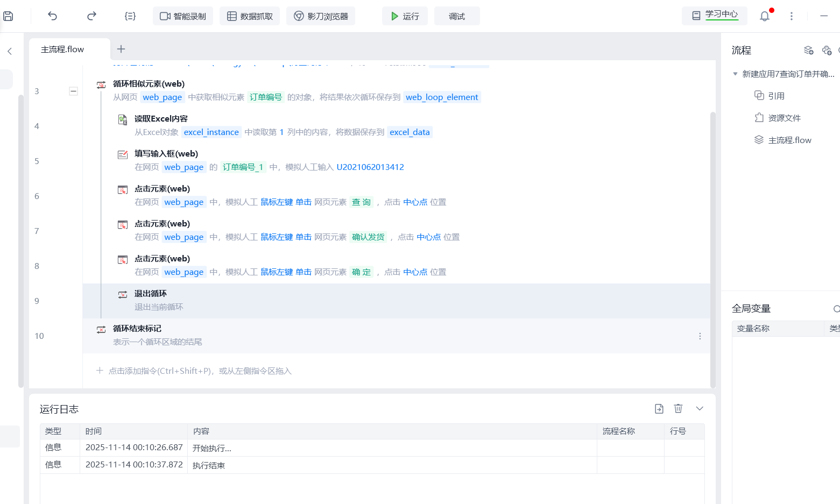Start debugging with 调试
Image resolution: width=840 pixels, height=504 pixels.
pos(457,16)
